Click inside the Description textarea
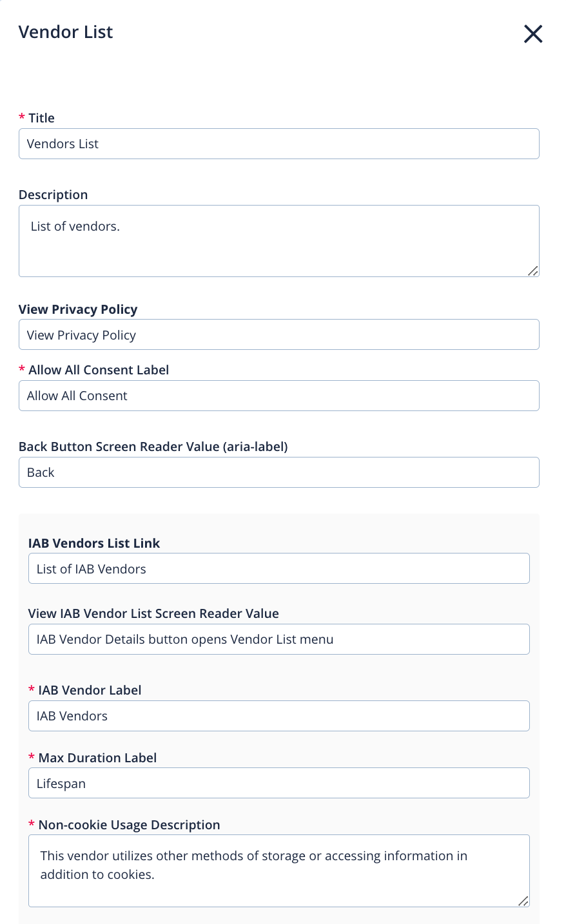Image resolution: width=566 pixels, height=924 pixels. tap(278, 241)
